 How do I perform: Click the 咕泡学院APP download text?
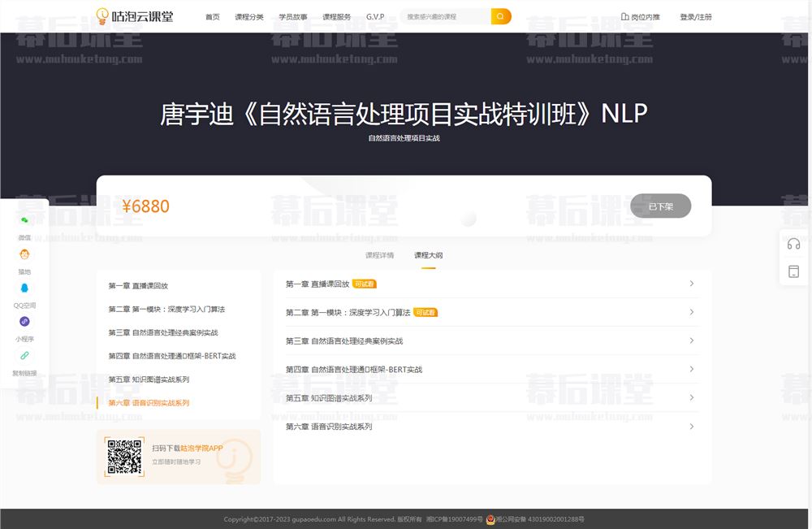(201, 449)
